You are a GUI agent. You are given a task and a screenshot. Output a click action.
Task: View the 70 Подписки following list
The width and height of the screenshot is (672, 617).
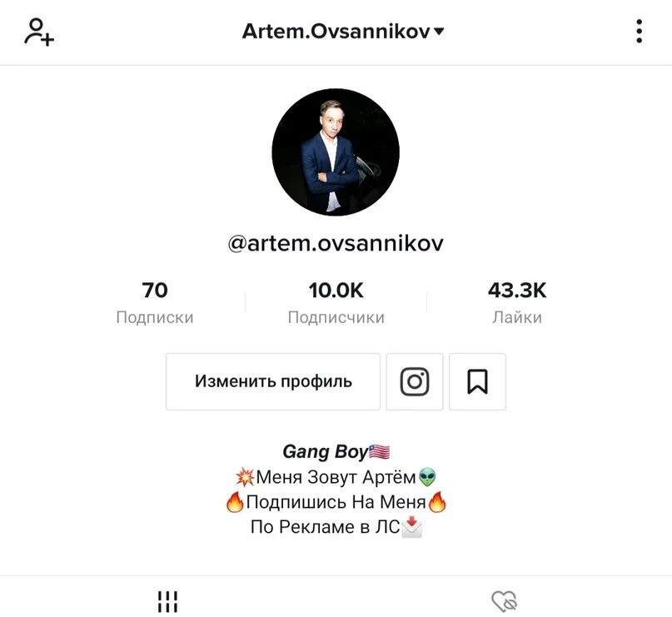pos(155,302)
